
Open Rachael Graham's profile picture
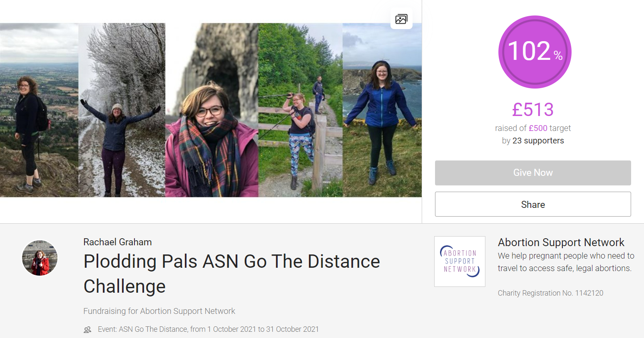click(40, 258)
